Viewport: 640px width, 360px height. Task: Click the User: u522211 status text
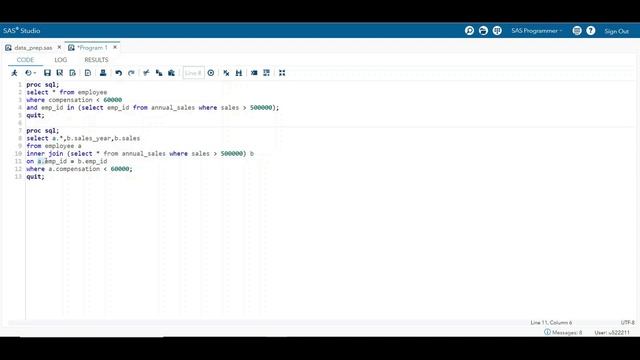[x=612, y=332]
